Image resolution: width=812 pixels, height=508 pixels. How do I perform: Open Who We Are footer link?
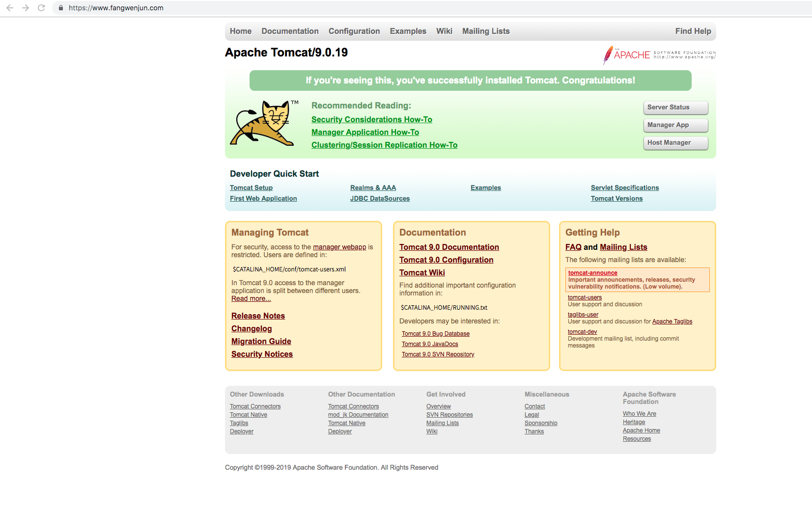[640, 414]
